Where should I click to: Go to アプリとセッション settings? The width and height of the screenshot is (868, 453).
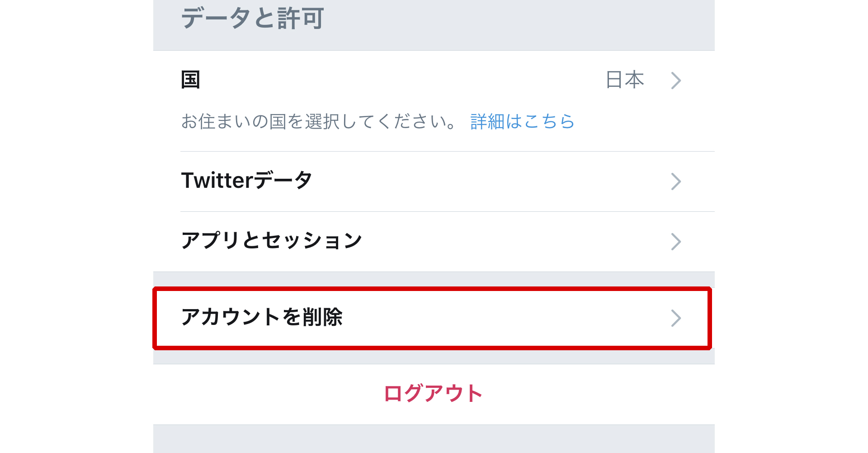[272, 241]
